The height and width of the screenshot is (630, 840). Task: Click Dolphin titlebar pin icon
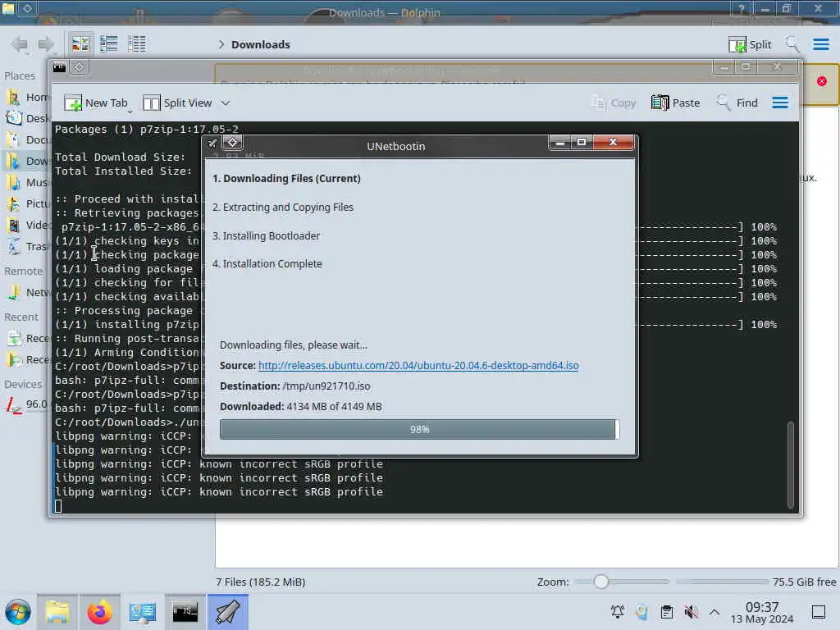click(27, 8)
